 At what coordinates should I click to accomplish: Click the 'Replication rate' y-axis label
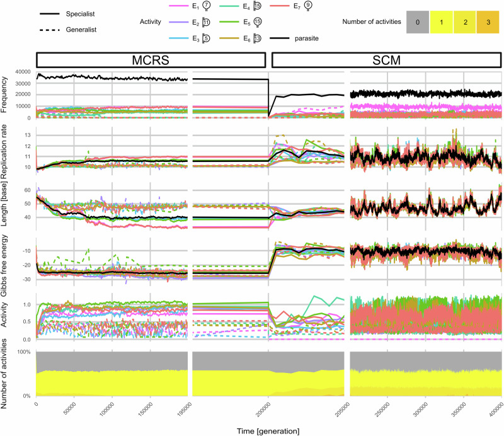[x=4, y=152]
